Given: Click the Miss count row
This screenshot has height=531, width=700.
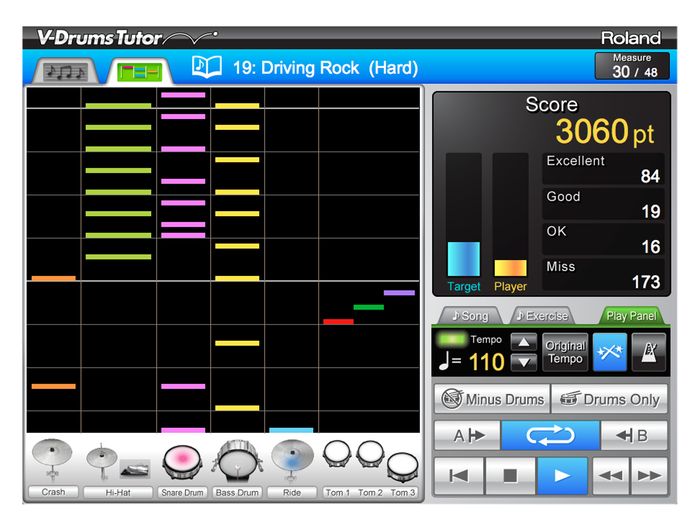Looking at the screenshot, I should (x=603, y=275).
